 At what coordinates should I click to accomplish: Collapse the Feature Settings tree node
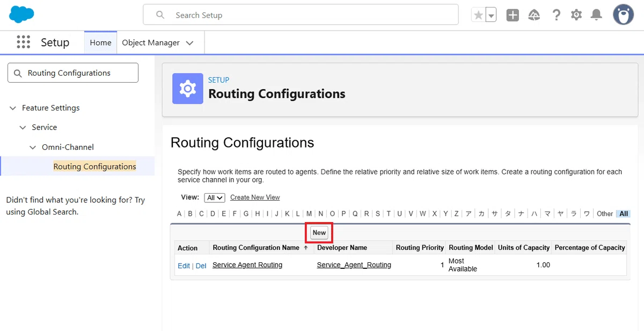point(13,108)
